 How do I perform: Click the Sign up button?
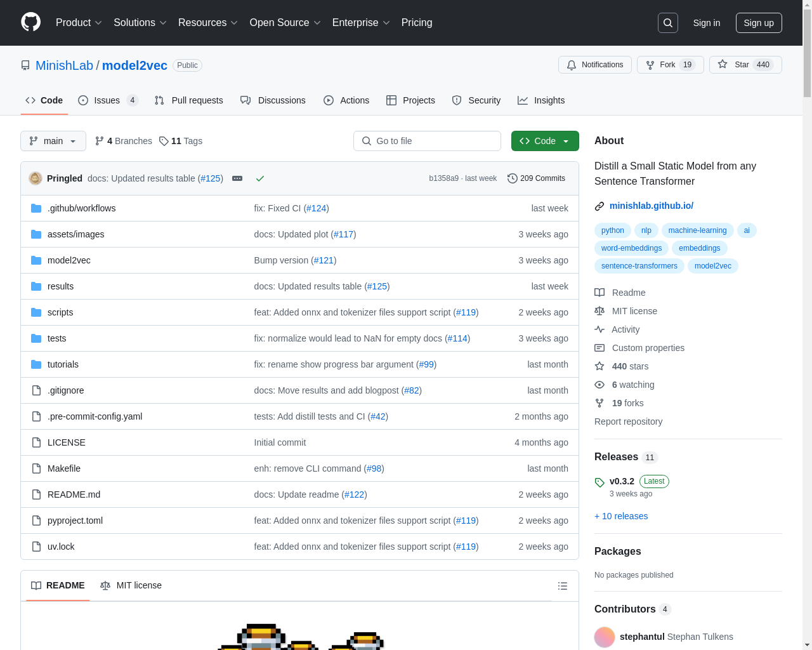pos(759,23)
